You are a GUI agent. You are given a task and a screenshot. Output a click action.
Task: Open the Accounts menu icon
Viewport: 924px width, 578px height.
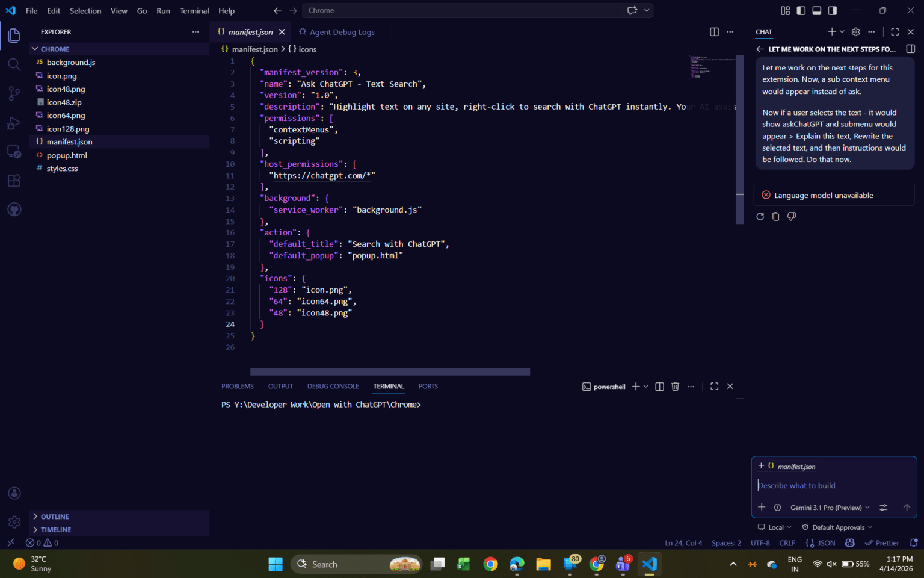coord(14,493)
